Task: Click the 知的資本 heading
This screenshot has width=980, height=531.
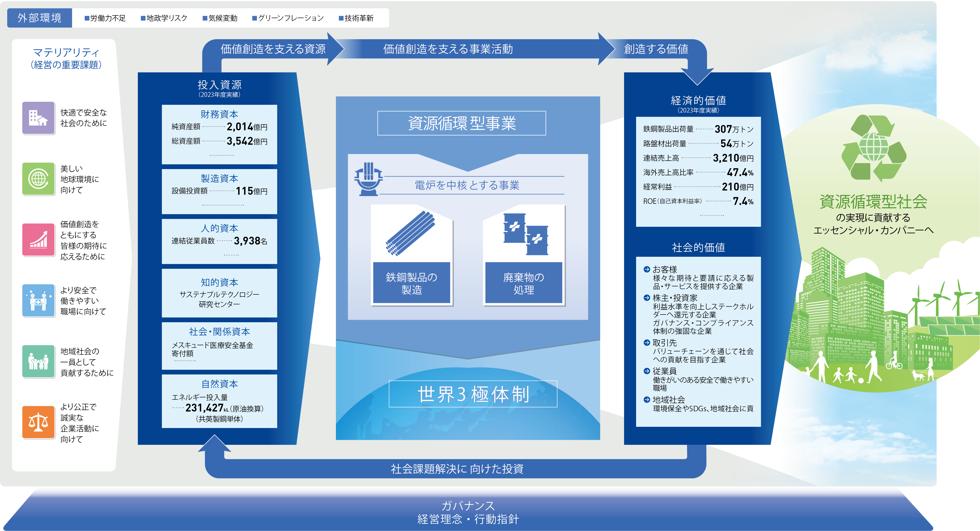Action: [219, 282]
